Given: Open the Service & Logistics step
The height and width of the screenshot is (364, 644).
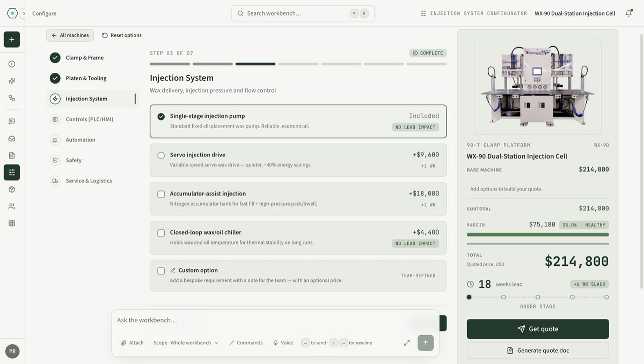Looking at the screenshot, I should point(93,181).
